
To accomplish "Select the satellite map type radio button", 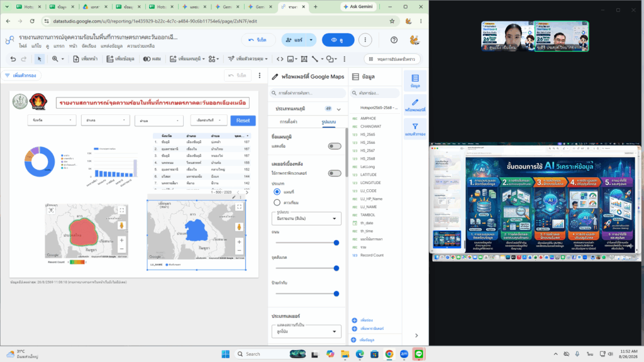I will [x=277, y=202].
